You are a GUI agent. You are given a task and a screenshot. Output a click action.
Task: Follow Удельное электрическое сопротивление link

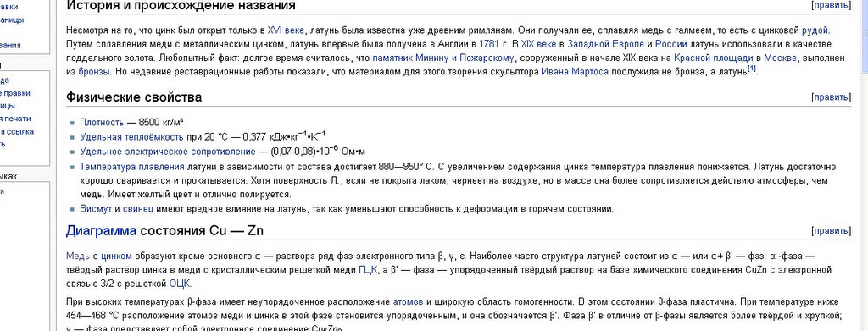167,152
